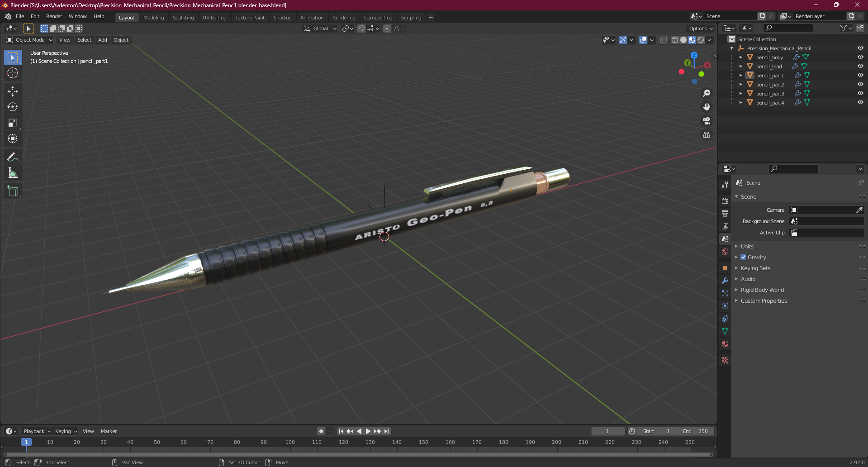Jump to the timeline start frame
This screenshot has height=467, width=868.
pyautogui.click(x=341, y=431)
